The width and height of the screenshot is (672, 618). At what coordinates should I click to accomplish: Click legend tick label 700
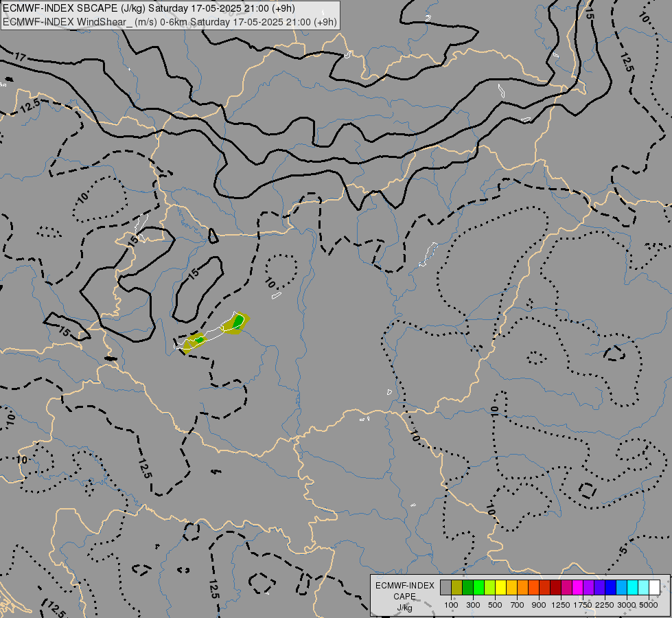click(518, 605)
